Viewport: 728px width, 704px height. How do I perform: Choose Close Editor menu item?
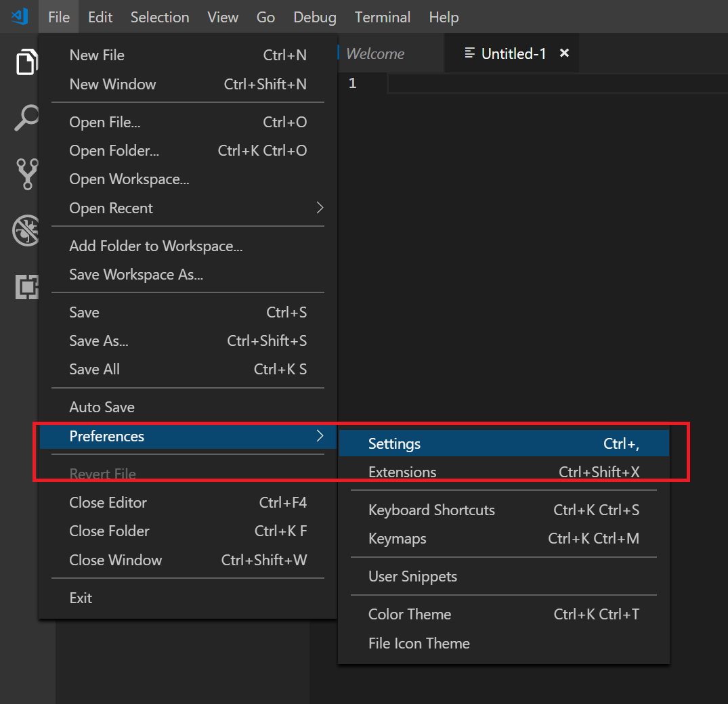pyautogui.click(x=188, y=502)
